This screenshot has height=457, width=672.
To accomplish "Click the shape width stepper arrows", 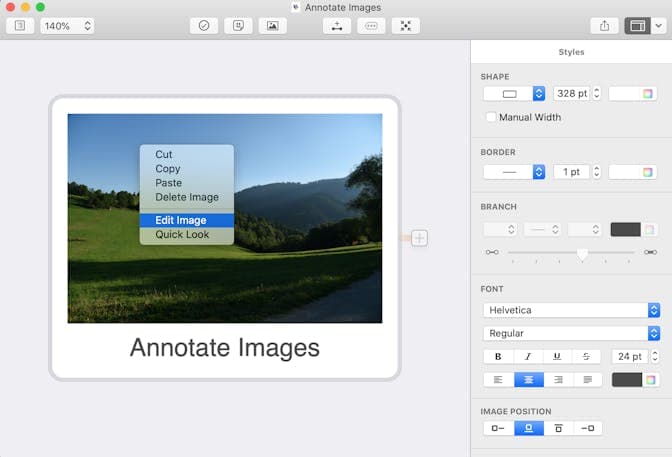I will point(597,93).
